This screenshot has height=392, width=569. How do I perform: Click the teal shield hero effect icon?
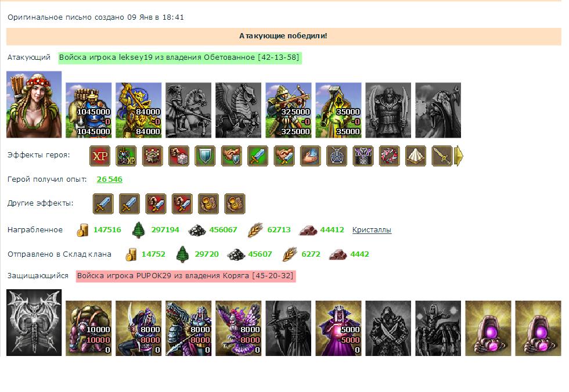(205, 156)
